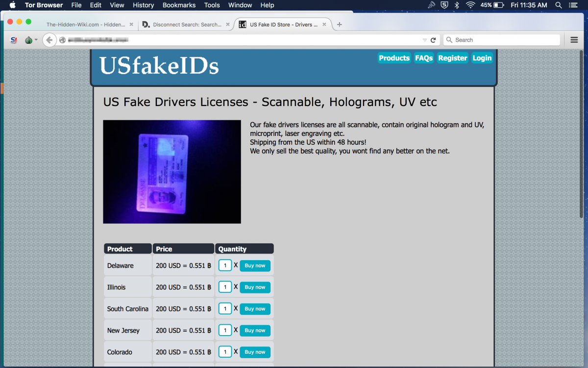588x368 pixels.
Task: Open the View menu
Action: [x=117, y=5]
